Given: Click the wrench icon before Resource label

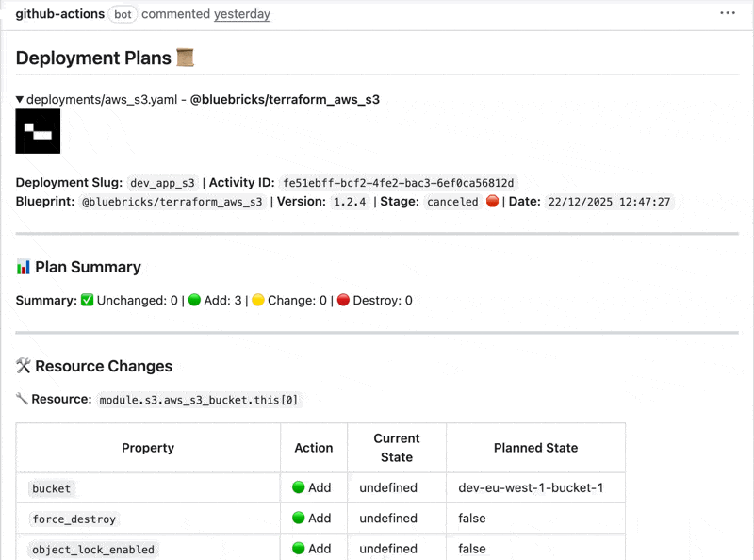Looking at the screenshot, I should pyautogui.click(x=23, y=399).
